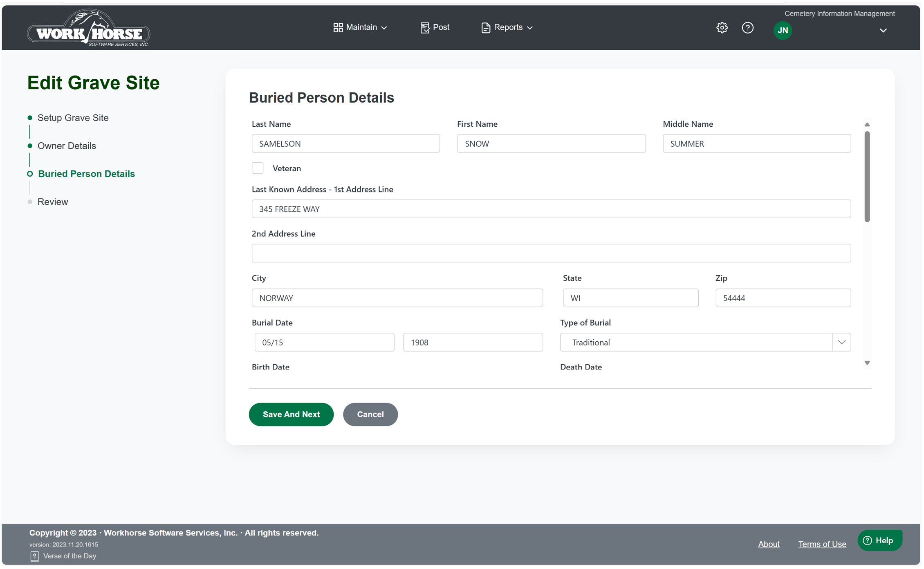Click the JN user avatar
The image size is (924, 569).
[x=783, y=30]
